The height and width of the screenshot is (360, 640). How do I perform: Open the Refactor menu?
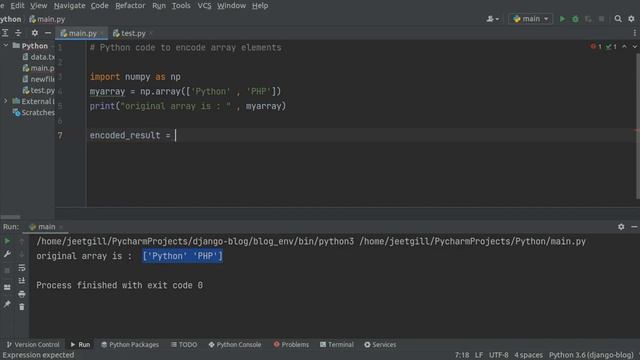pyautogui.click(x=130, y=6)
